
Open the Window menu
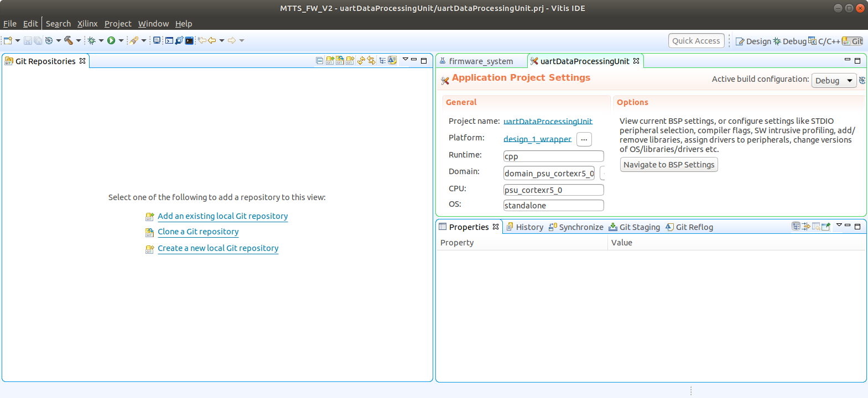coord(153,24)
